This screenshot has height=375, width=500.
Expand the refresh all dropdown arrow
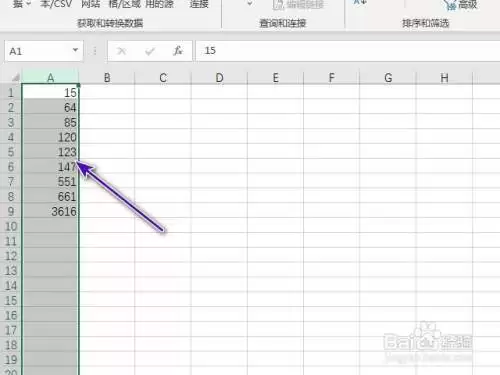click(249, 4)
